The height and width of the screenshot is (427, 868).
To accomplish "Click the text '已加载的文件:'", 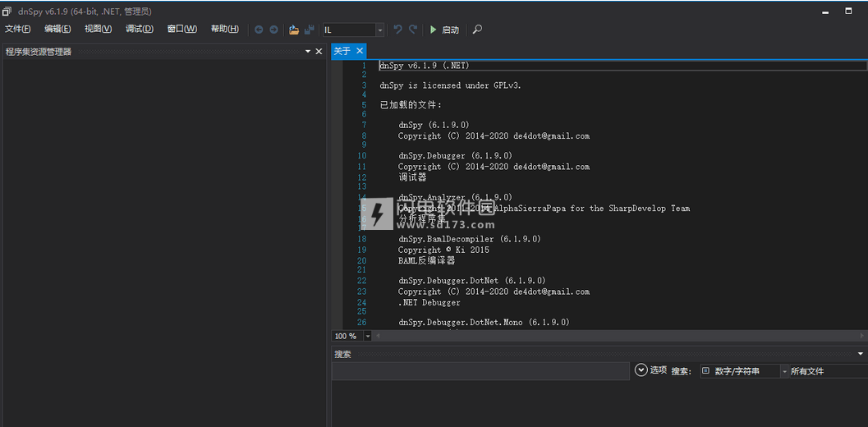I will (x=411, y=105).
